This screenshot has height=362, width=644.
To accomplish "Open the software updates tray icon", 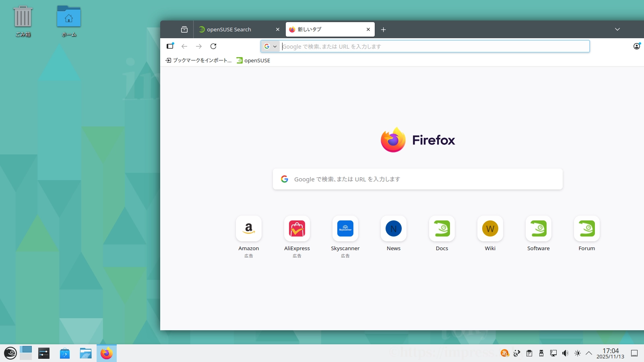I will pos(517,353).
